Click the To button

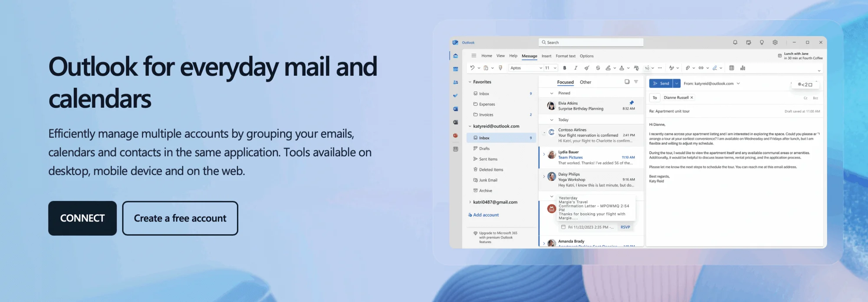click(655, 98)
